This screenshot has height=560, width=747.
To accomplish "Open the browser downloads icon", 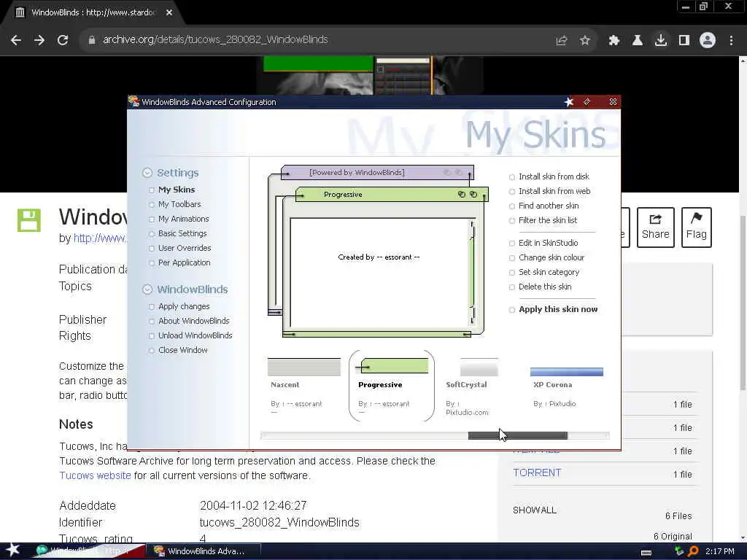I will [661, 40].
